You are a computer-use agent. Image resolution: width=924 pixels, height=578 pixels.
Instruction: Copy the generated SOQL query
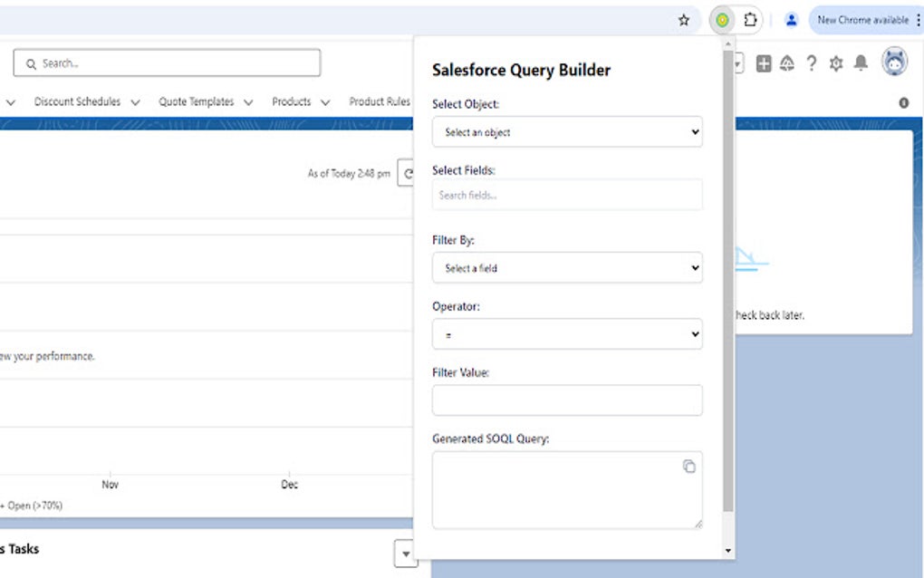pyautogui.click(x=690, y=465)
